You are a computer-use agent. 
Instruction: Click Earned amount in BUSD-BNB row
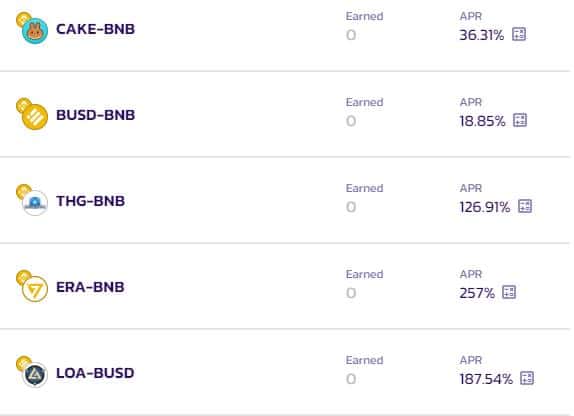pyautogui.click(x=351, y=121)
